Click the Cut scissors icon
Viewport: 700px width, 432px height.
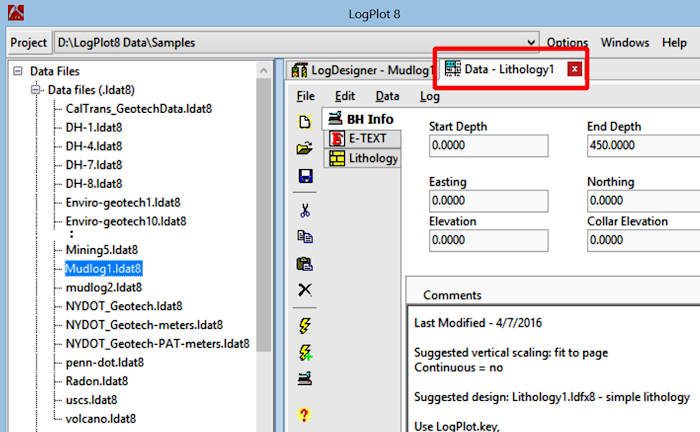305,210
